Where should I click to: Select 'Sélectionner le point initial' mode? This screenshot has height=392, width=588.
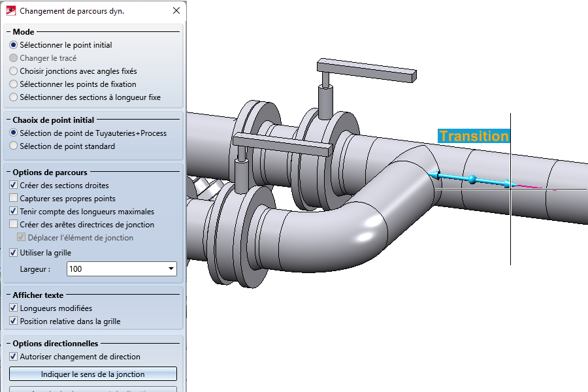click(x=14, y=45)
